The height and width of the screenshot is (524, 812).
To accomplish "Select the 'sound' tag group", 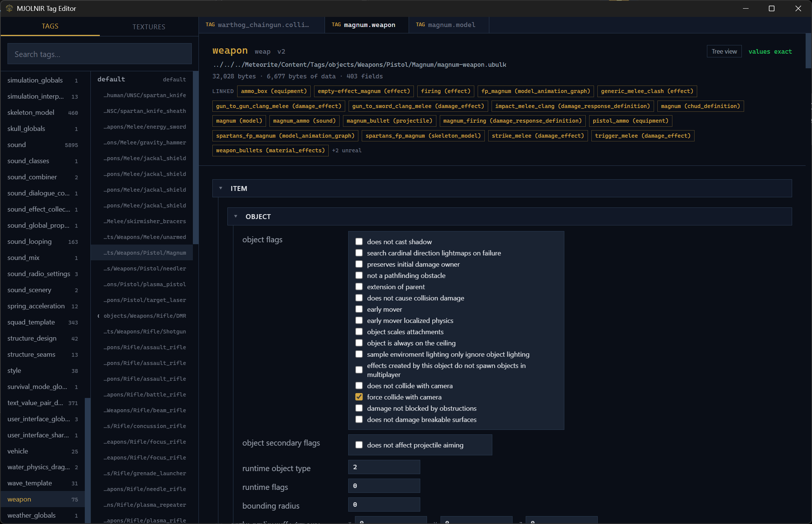I will coord(43,145).
